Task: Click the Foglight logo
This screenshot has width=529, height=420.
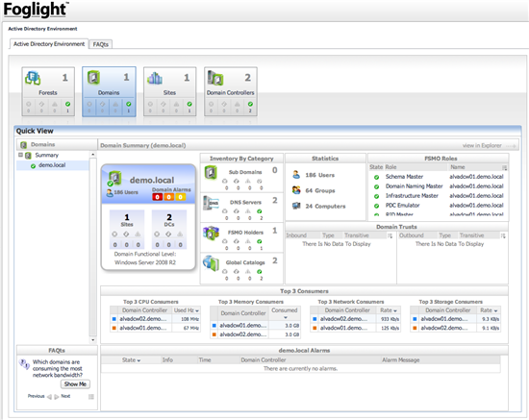Action: tap(36, 10)
